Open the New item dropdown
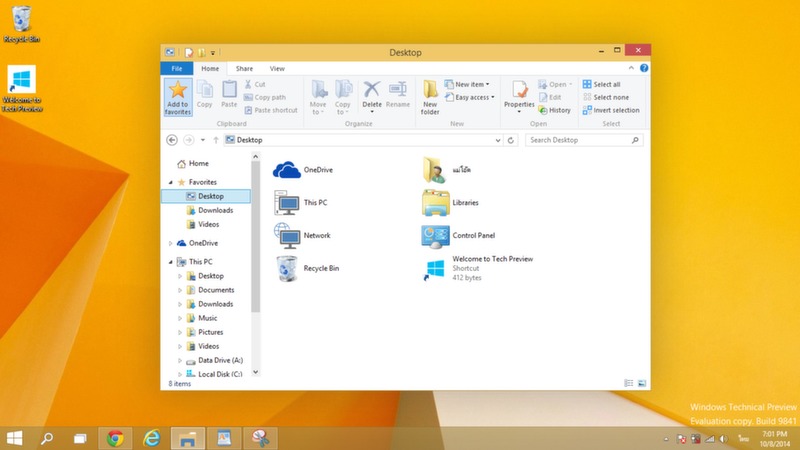The height and width of the screenshot is (450, 800). (467, 84)
